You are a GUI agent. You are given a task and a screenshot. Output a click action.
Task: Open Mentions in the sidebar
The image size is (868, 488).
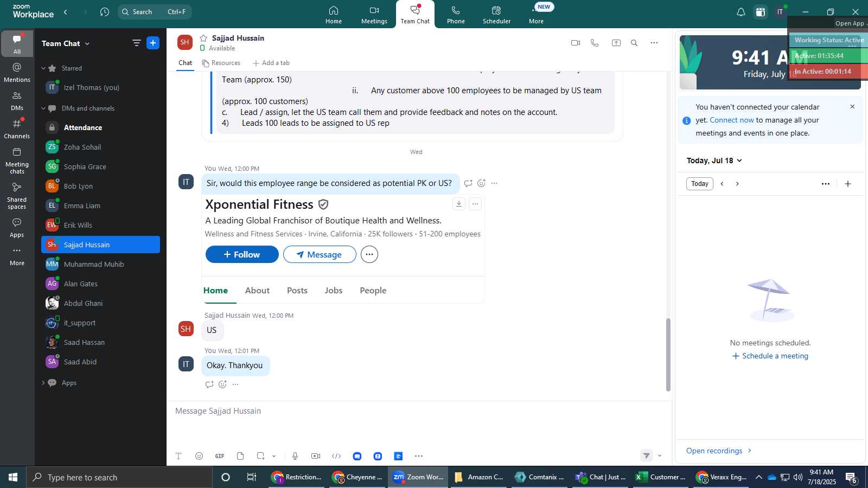click(17, 72)
